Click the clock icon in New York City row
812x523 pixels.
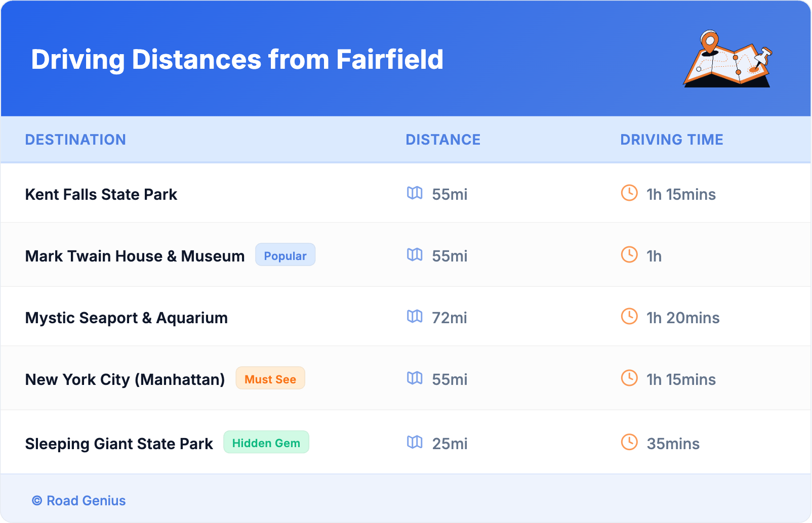tap(629, 378)
